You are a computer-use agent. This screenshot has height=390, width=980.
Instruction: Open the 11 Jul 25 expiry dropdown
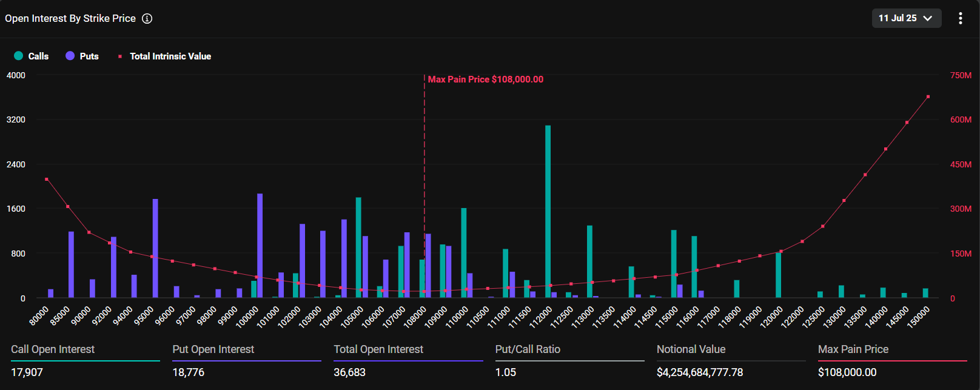point(906,18)
